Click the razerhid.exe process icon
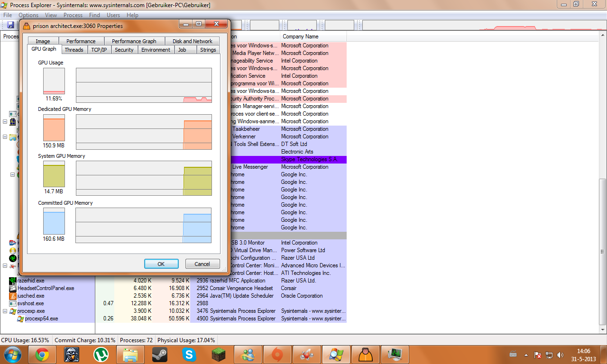This screenshot has width=607, height=364. click(x=13, y=281)
